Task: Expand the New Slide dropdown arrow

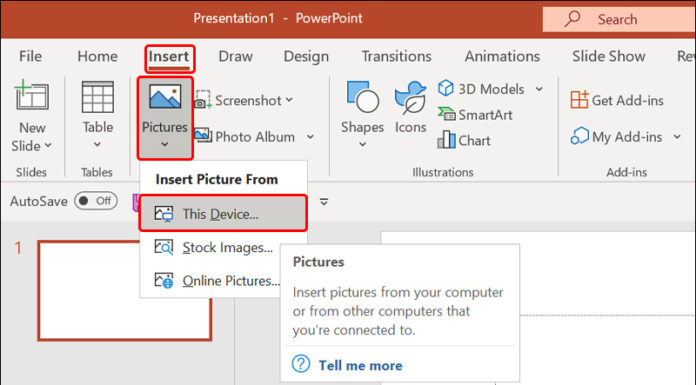Action: click(48, 146)
